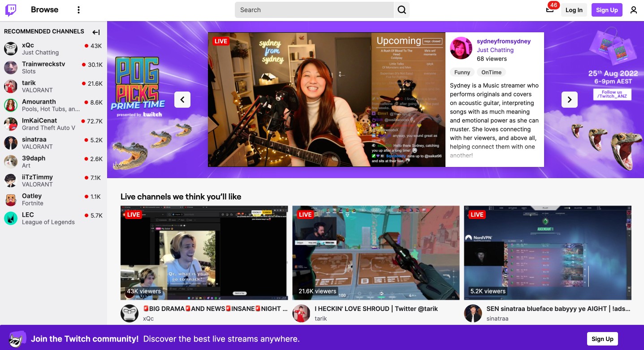
Task: Open the three-dot more options menu
Action: tap(79, 10)
